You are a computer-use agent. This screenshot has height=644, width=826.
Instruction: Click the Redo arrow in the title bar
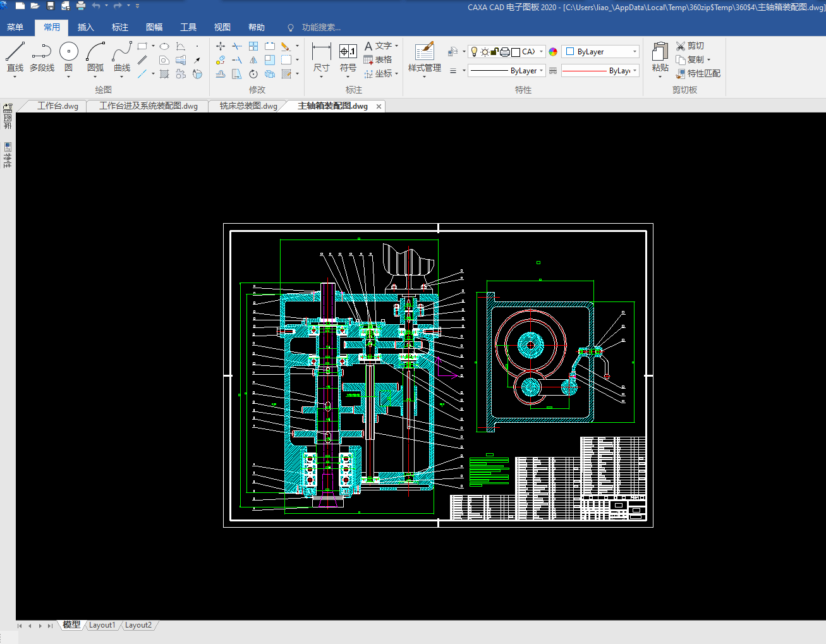(x=118, y=6)
